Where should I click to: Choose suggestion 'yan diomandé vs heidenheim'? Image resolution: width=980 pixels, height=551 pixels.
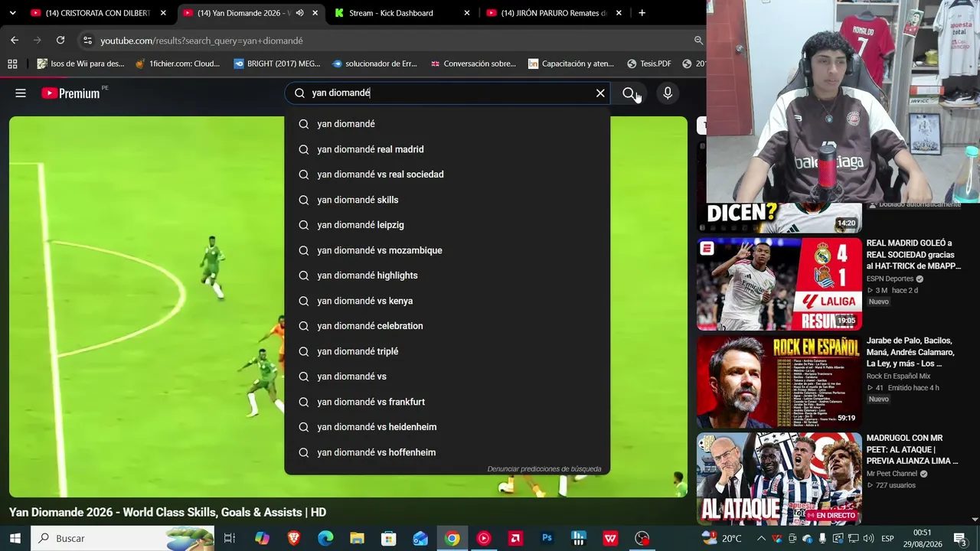[447, 427]
